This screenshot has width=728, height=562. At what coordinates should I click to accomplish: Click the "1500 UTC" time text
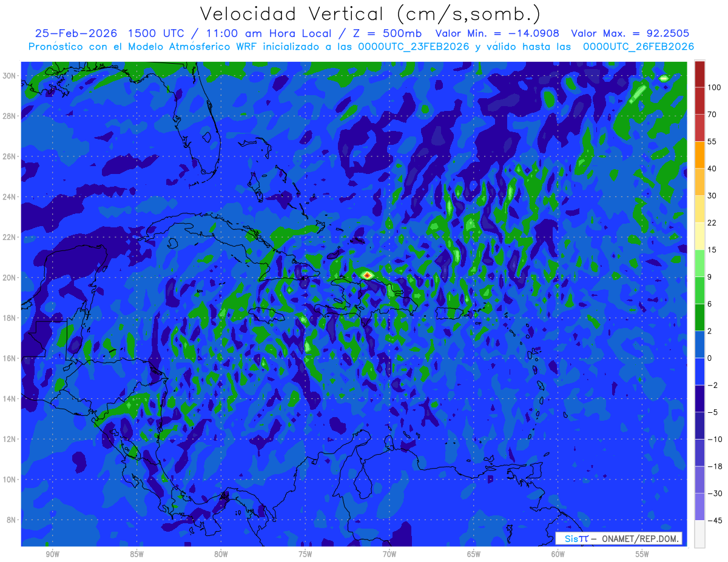click(158, 33)
